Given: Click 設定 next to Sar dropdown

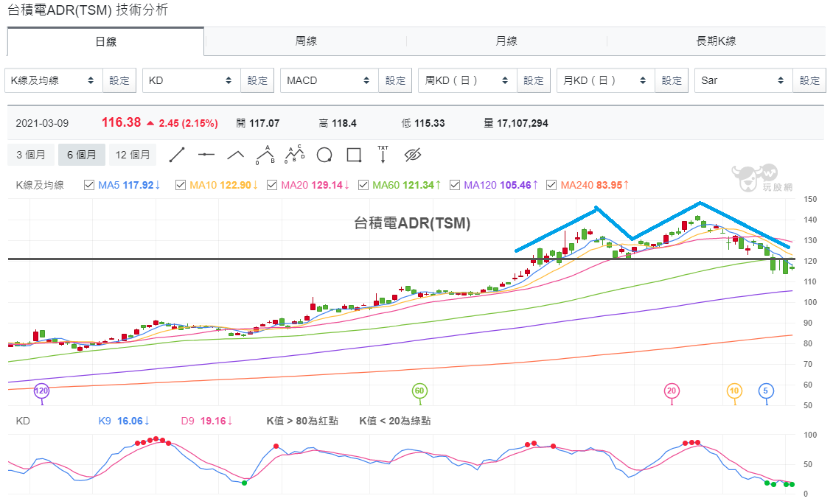Looking at the screenshot, I should tap(809, 80).
